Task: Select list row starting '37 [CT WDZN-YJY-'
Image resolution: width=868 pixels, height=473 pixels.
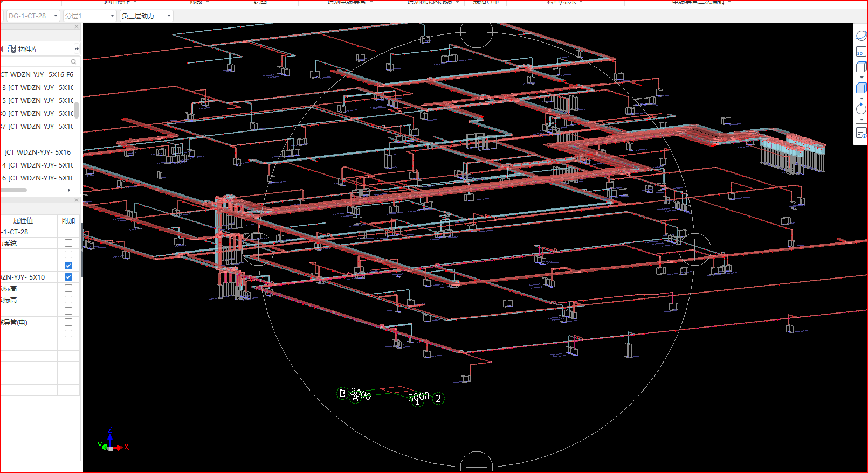Action: (x=37, y=127)
